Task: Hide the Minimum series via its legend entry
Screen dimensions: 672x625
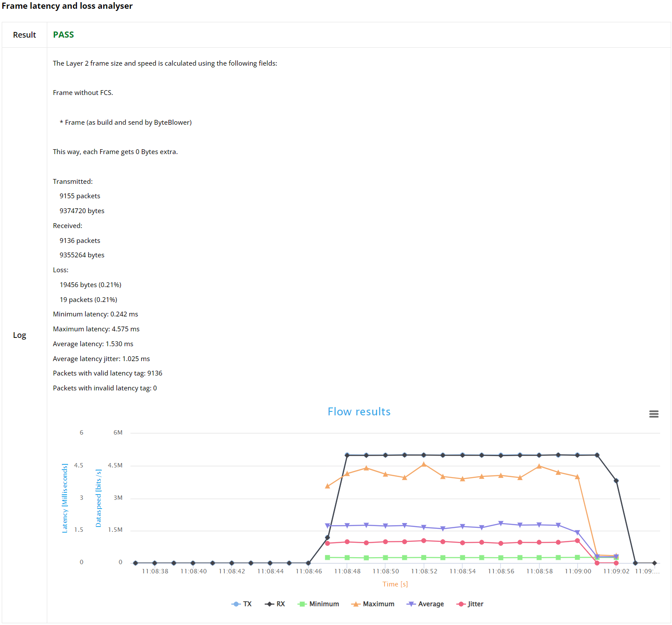Action: click(x=324, y=604)
